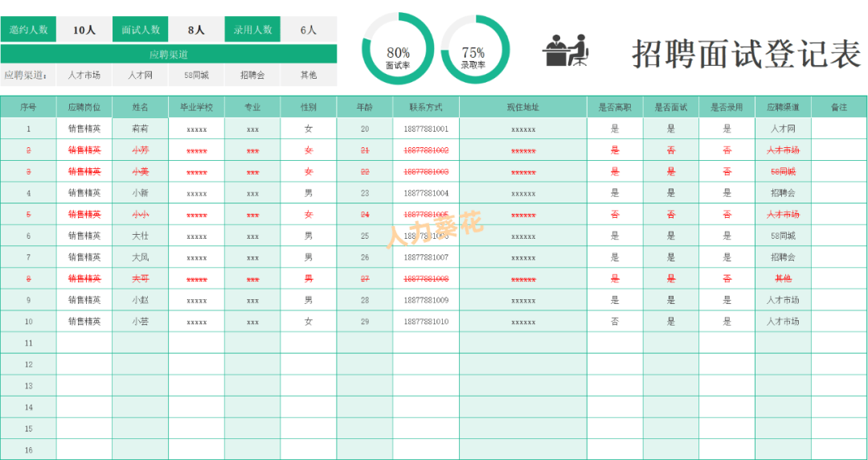Viewport: 868px width, 460px height.
Task: Select the name cell 大凤
Action: (x=140, y=257)
